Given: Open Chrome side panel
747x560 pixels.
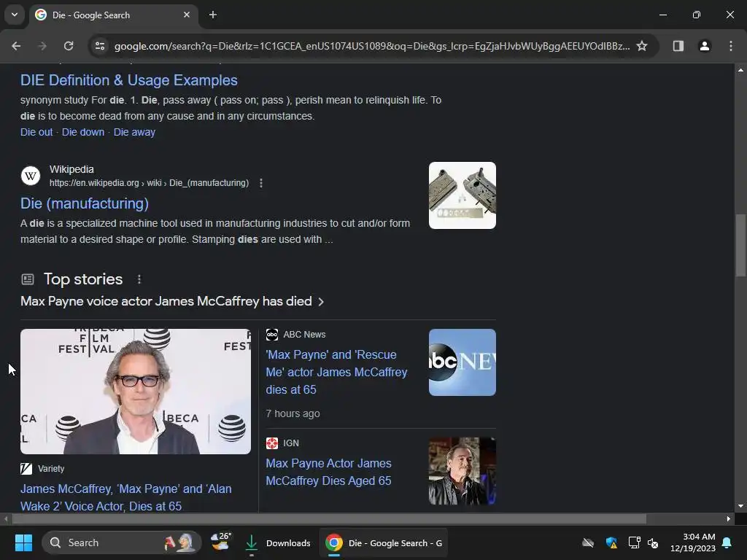Looking at the screenshot, I should 678,46.
